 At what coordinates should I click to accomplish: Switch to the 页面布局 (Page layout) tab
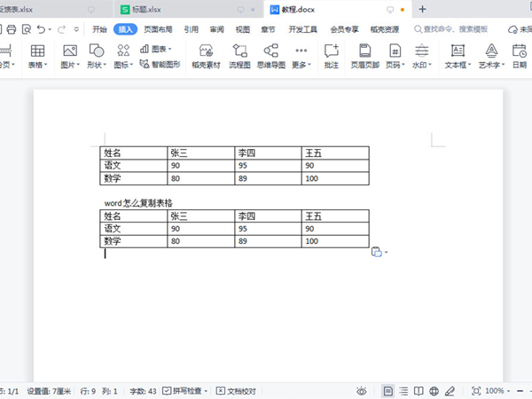pos(159,29)
